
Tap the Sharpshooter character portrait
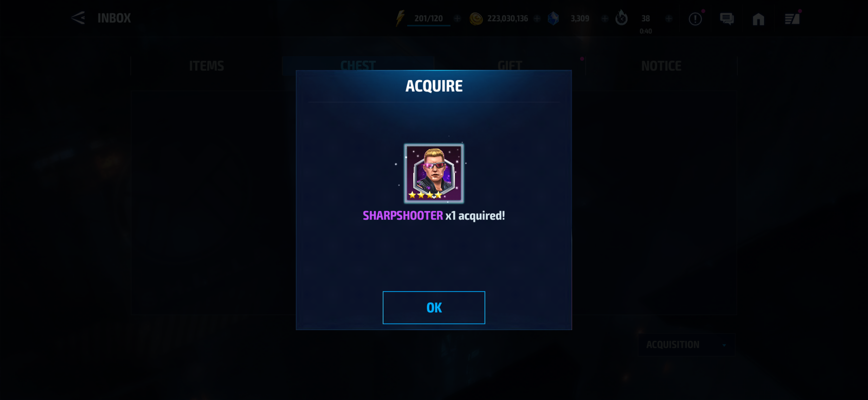434,173
